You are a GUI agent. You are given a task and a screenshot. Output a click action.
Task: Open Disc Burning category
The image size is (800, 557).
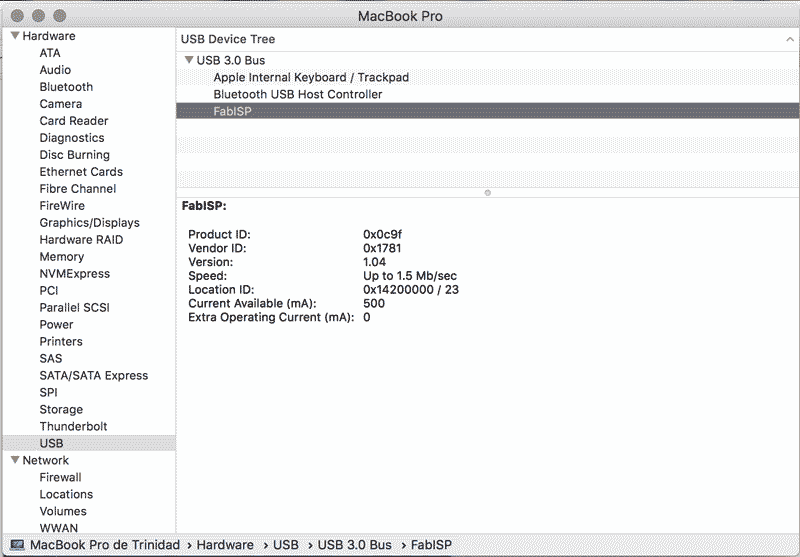[x=74, y=155]
